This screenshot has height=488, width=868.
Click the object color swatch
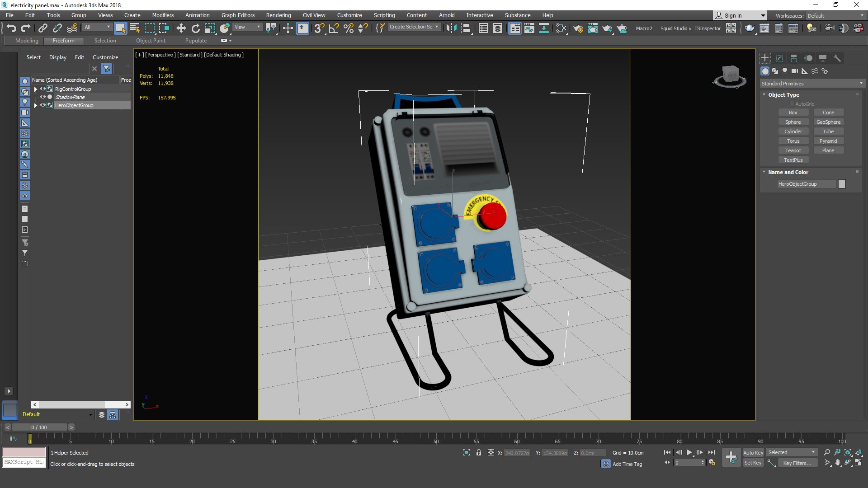[x=842, y=184]
